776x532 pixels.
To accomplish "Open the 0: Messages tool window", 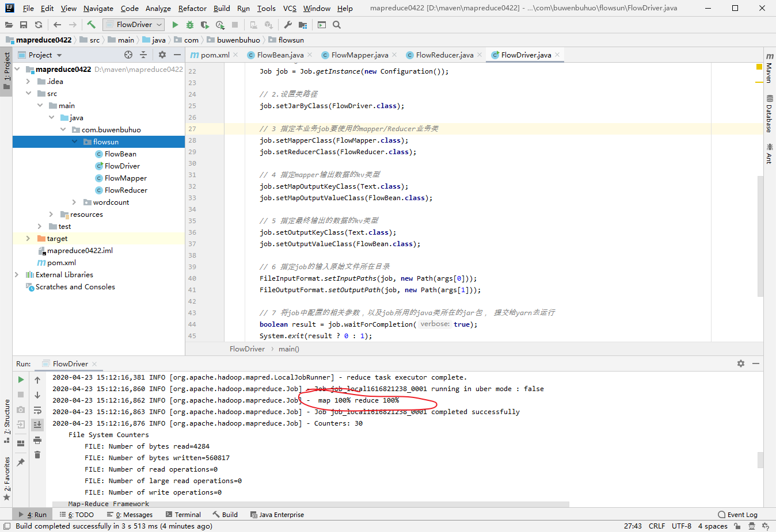I will 129,515.
